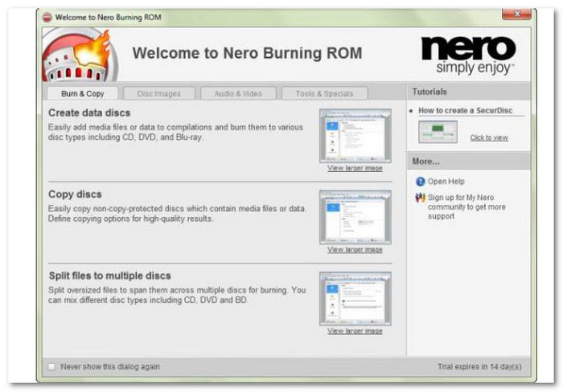Close the Welcome to Nero Burning ROM window
The image size is (563, 392).
tap(516, 14)
